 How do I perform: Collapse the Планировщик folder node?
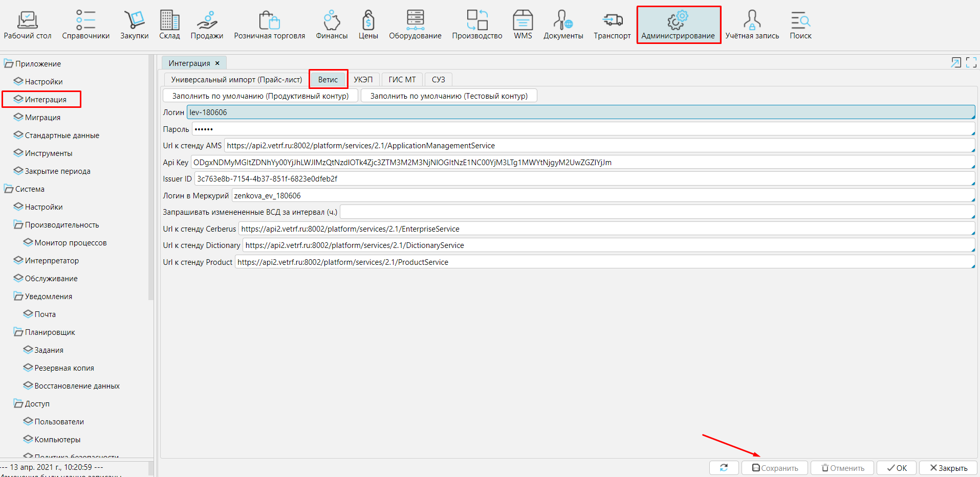click(18, 332)
